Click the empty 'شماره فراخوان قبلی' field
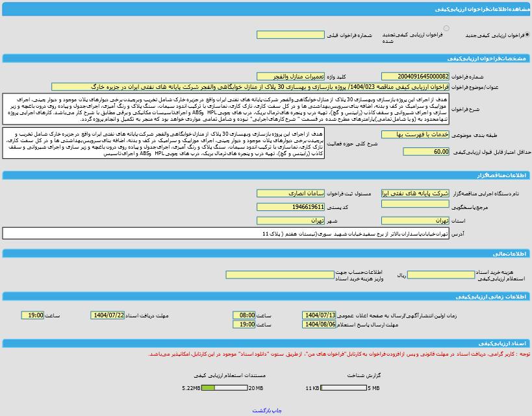The image size is (532, 416). coord(290,35)
